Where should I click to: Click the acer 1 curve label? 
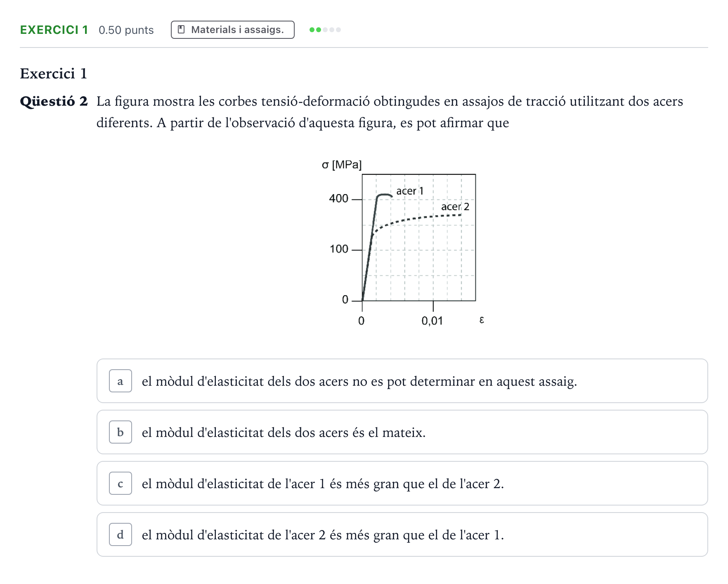(x=410, y=191)
